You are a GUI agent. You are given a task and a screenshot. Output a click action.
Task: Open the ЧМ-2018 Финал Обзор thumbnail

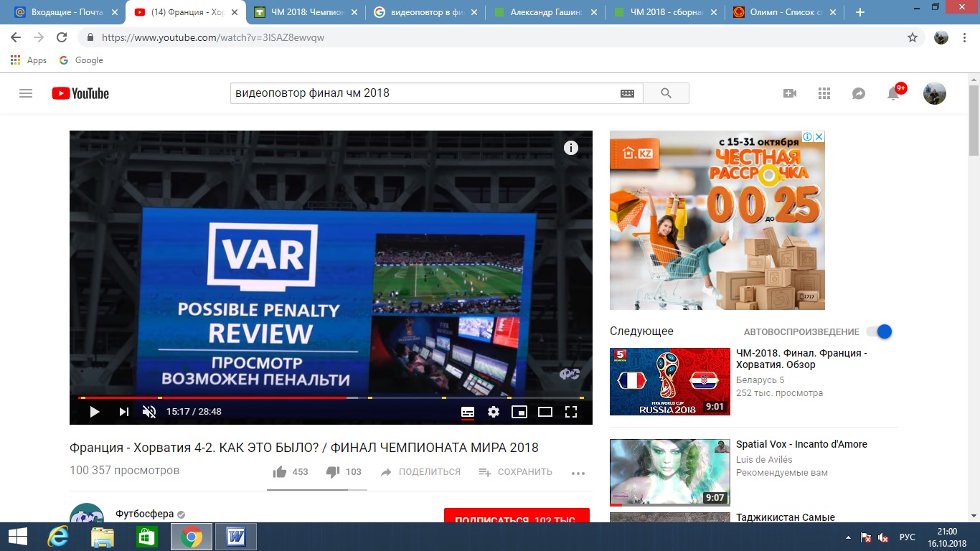pos(670,382)
